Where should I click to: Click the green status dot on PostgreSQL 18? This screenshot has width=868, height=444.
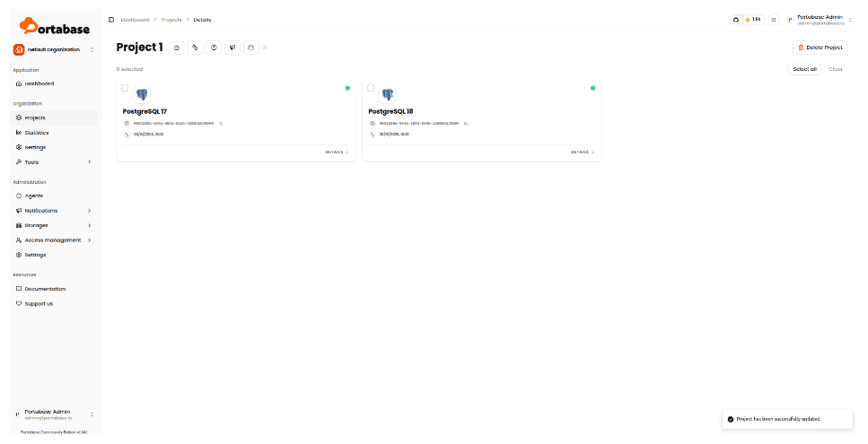pos(592,88)
